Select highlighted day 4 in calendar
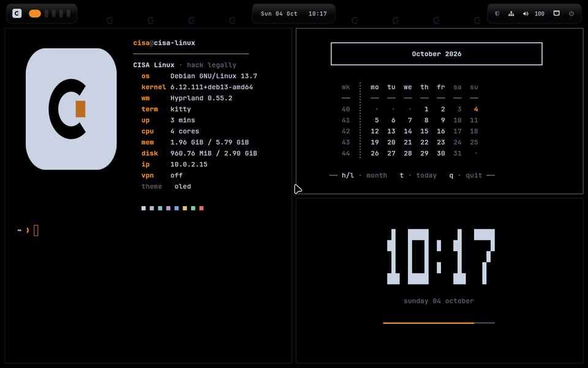 [x=475, y=109]
